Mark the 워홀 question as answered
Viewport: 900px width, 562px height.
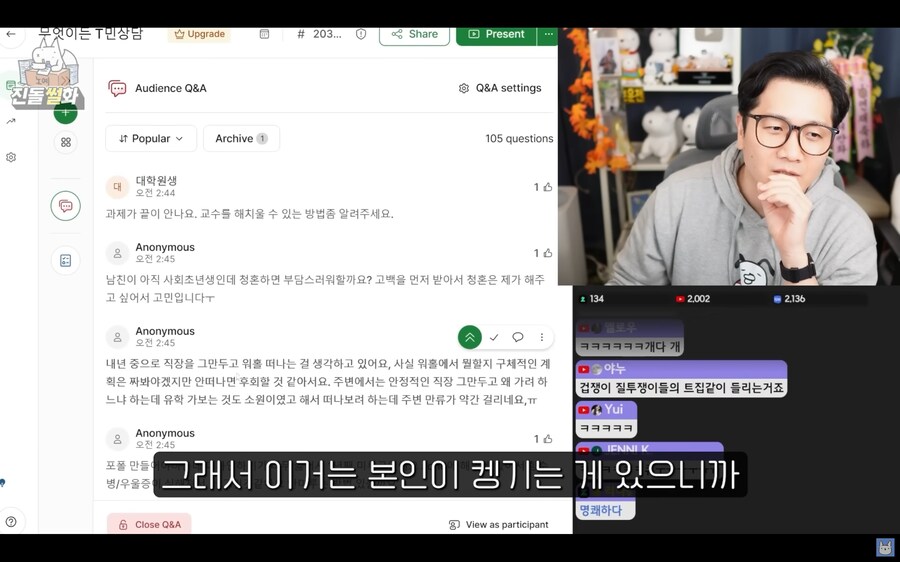point(494,338)
